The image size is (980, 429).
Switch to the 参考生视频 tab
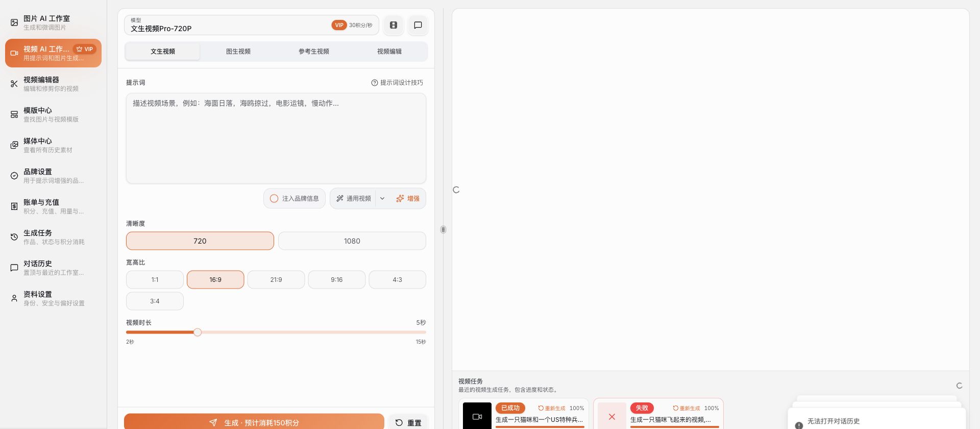pos(314,52)
